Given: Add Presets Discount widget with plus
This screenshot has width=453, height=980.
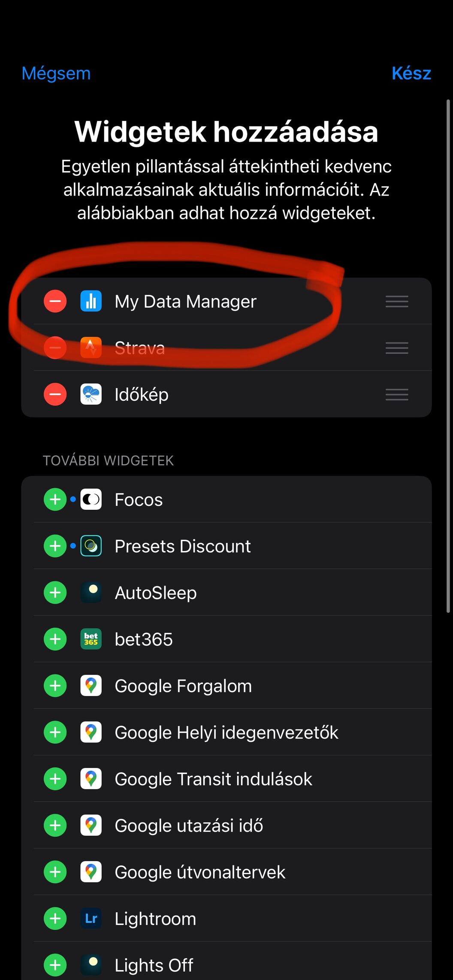Looking at the screenshot, I should coord(55,546).
